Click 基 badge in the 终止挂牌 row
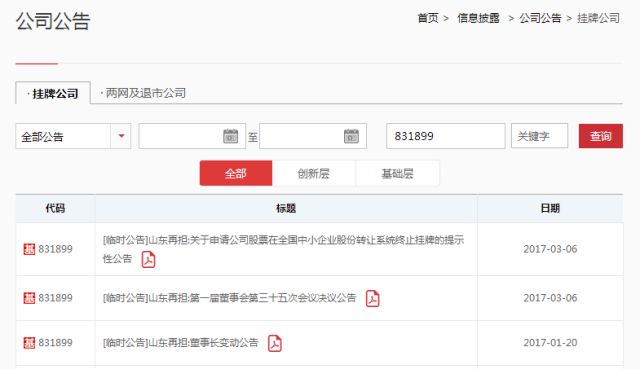 click(29, 249)
